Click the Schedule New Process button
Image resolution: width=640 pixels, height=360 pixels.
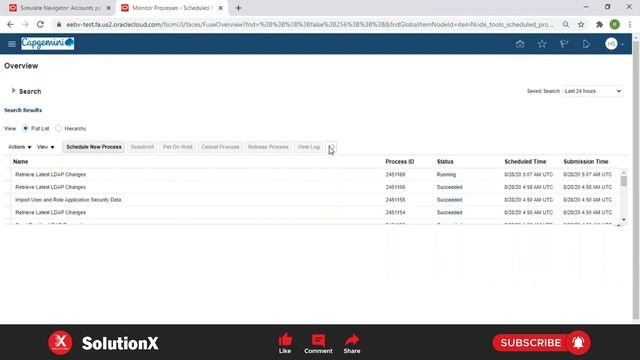[x=94, y=147]
